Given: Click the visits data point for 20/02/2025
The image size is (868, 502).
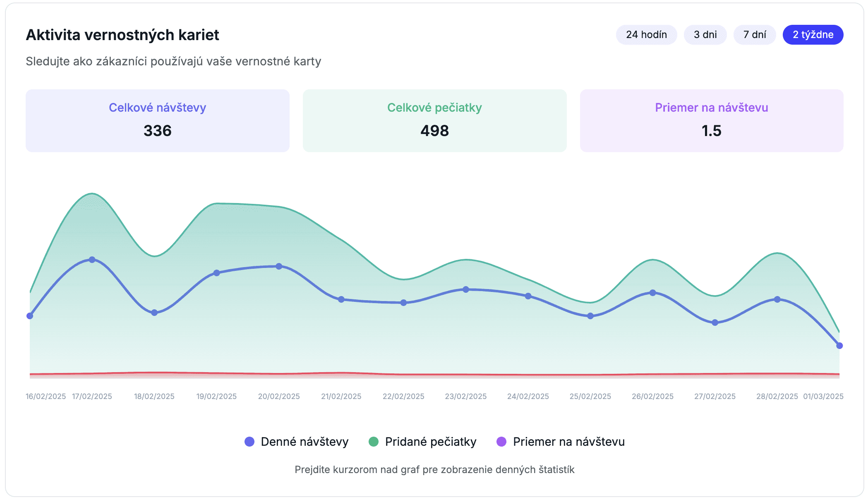Looking at the screenshot, I should 279,266.
